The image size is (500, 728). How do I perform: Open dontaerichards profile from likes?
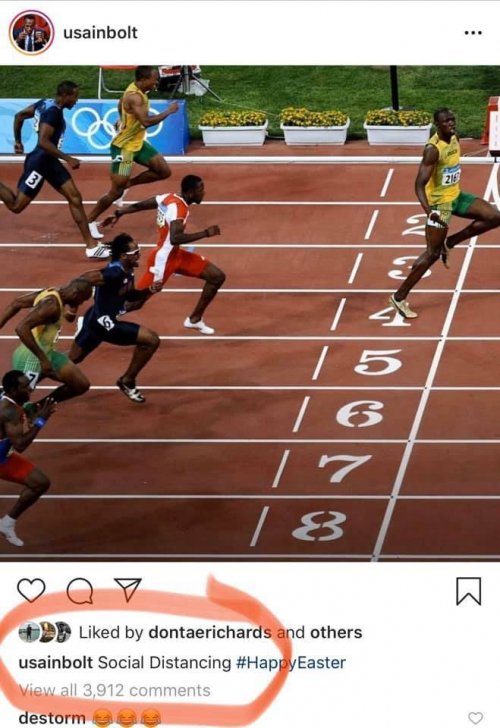point(209,632)
